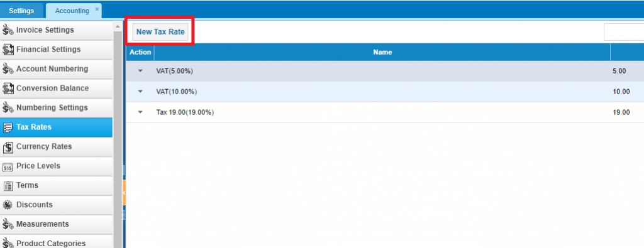Open the Discounts section
Viewport: 644px width, 248px height.
click(56, 205)
